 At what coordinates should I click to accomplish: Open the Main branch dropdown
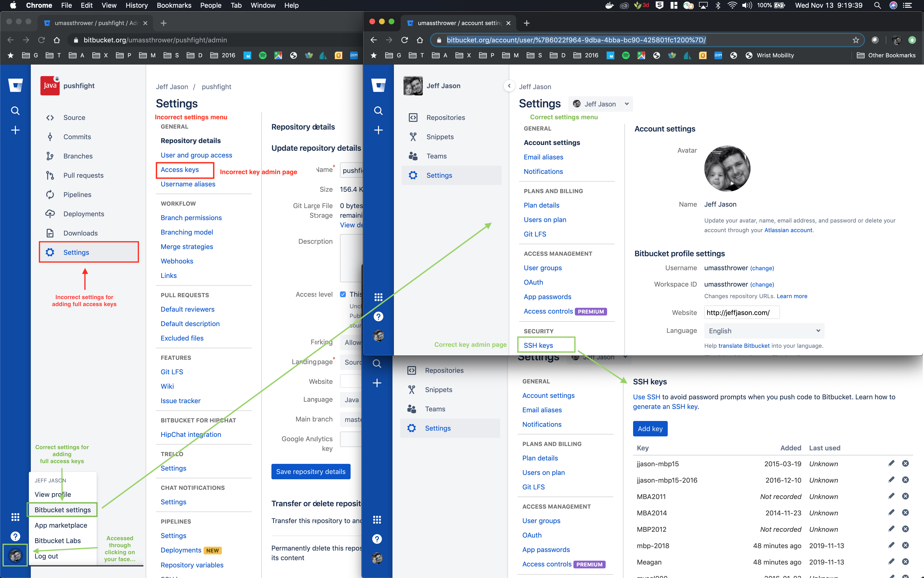[x=351, y=419]
